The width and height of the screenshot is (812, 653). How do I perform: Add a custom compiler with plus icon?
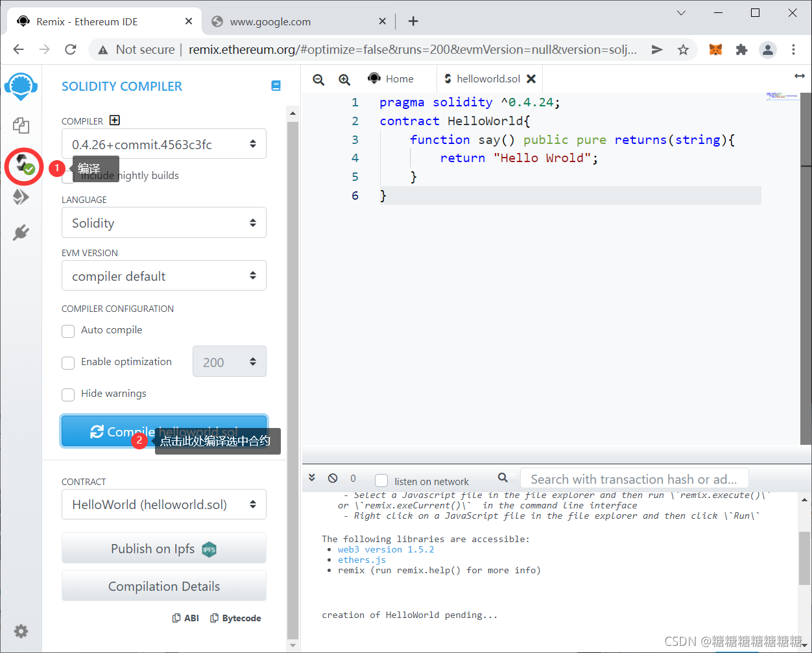click(x=115, y=120)
